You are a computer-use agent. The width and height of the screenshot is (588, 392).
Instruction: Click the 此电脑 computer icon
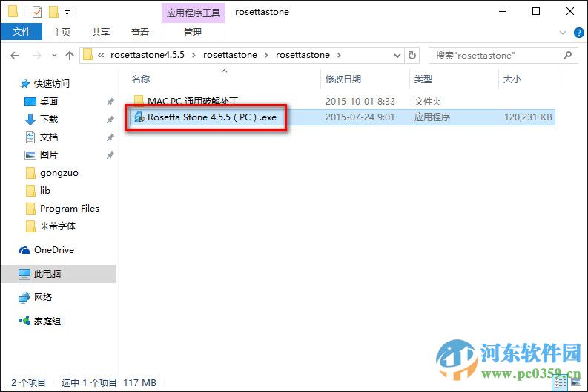(x=24, y=274)
